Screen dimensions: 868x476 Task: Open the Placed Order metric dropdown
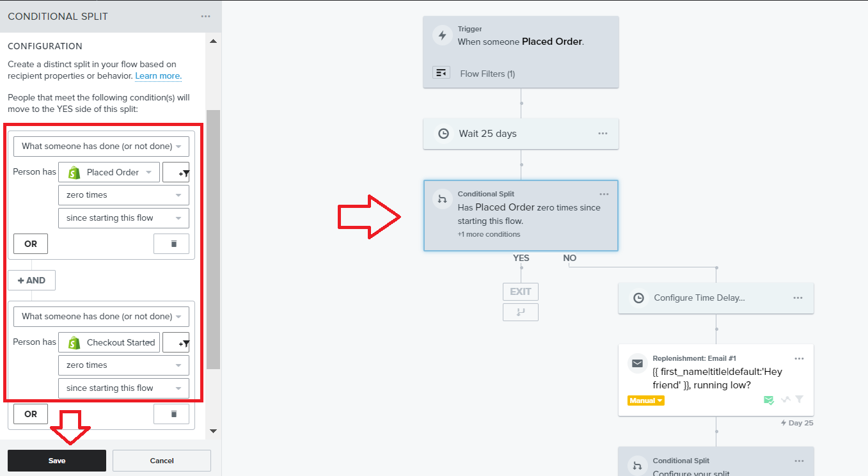109,172
